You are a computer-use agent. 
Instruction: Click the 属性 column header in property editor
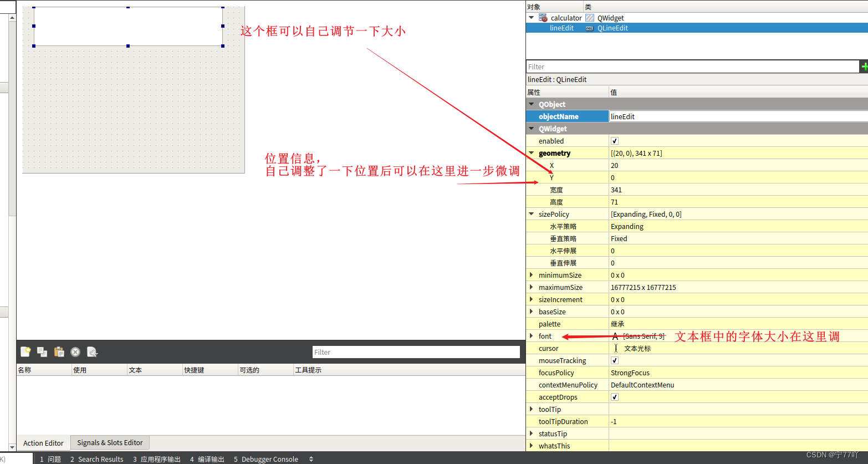[567, 92]
